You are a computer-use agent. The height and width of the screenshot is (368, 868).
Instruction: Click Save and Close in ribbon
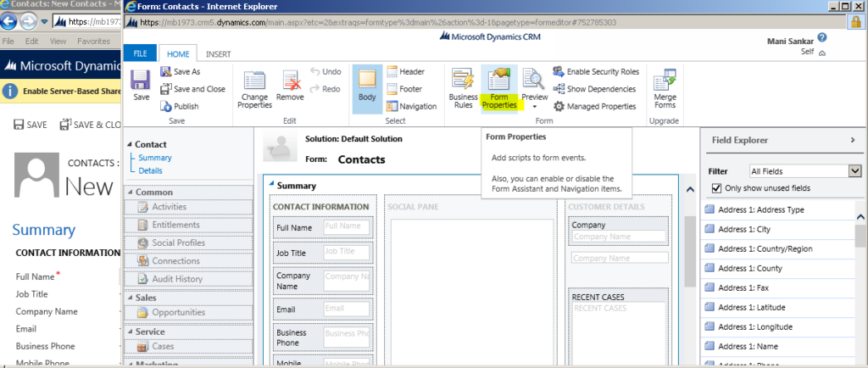pos(192,88)
